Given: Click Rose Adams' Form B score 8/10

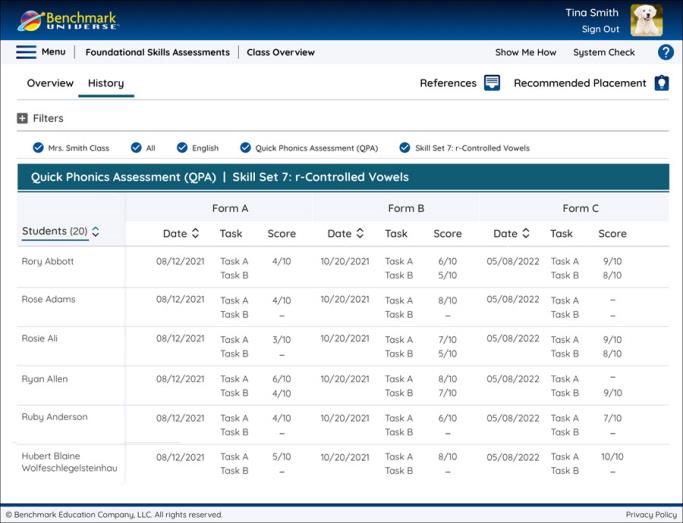Looking at the screenshot, I should (447, 300).
